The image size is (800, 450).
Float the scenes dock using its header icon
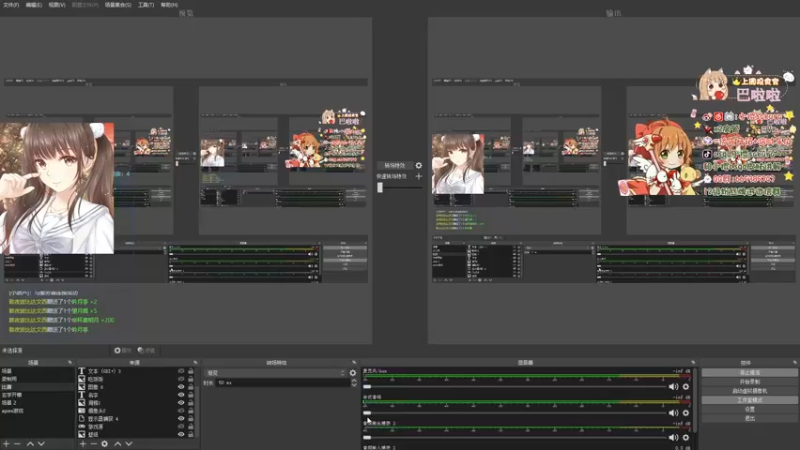[x=70, y=362]
